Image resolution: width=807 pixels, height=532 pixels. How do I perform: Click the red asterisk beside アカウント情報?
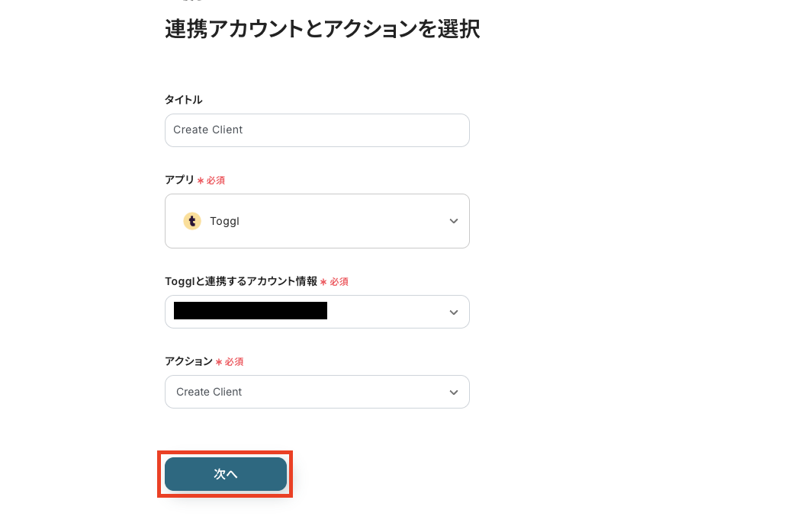(323, 282)
